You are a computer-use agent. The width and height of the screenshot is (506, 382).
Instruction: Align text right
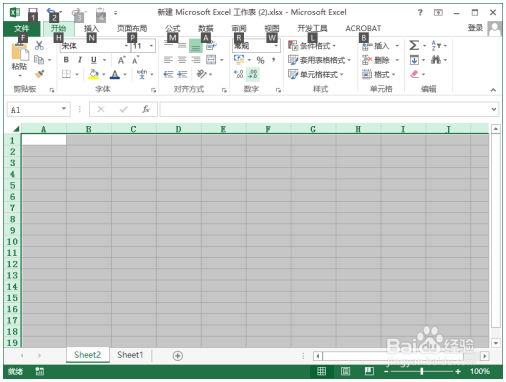click(x=196, y=60)
